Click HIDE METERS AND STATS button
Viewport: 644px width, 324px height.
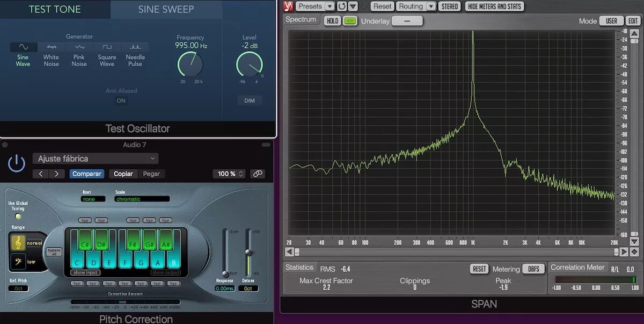pos(495,6)
